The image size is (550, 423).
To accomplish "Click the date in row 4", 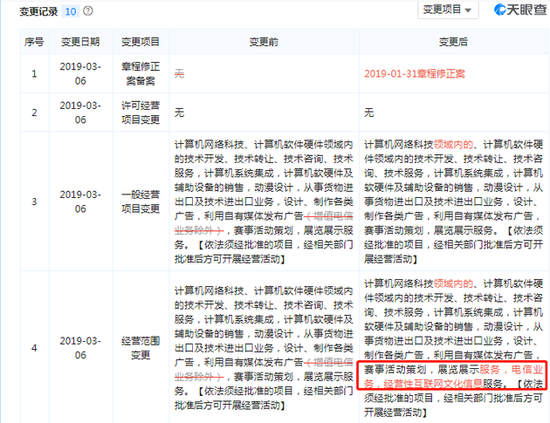I will point(80,348).
